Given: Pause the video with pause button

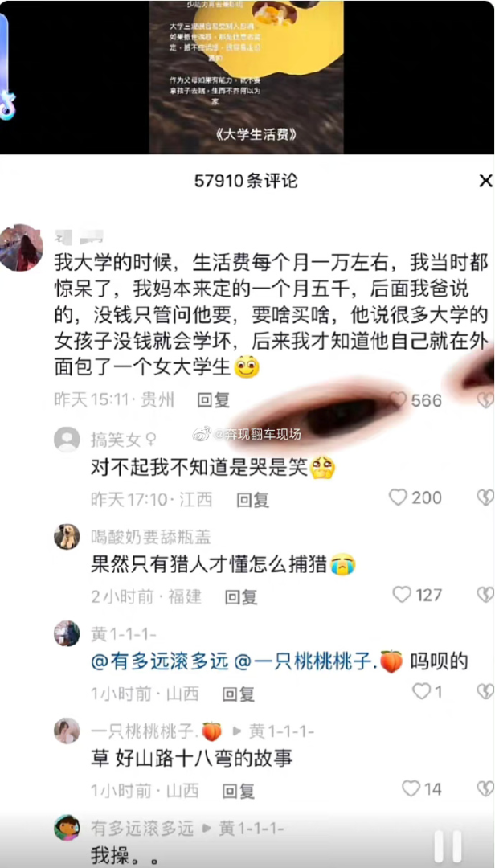Looking at the screenshot, I should [x=448, y=847].
